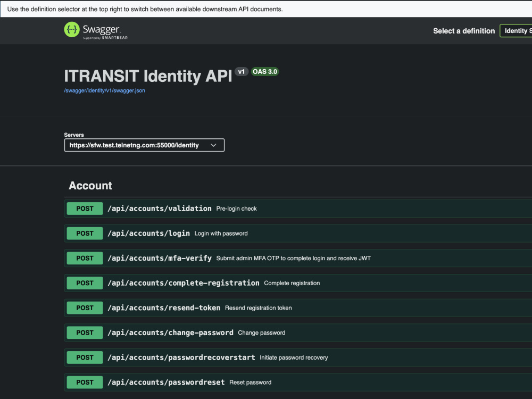Click the OAS 3.0 badge

(265, 72)
